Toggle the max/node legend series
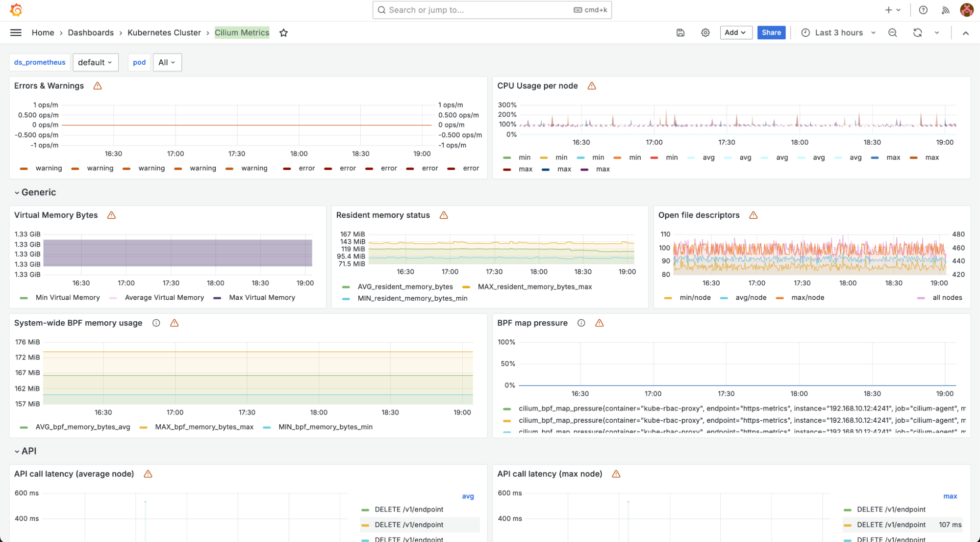 coord(807,298)
